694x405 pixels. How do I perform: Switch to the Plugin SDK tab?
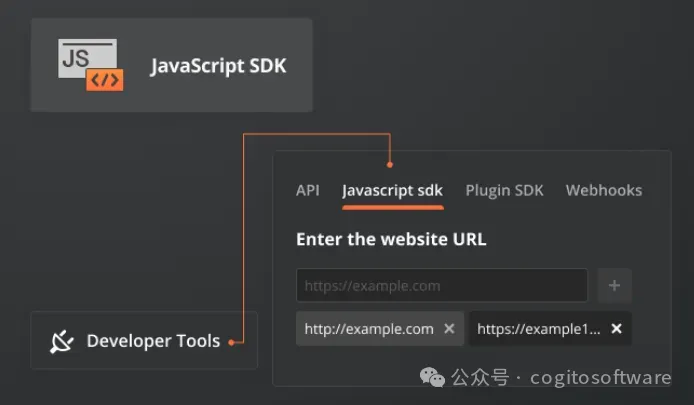coord(504,191)
